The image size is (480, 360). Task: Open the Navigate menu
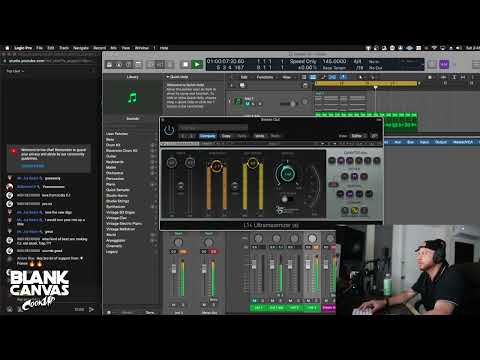(81, 48)
